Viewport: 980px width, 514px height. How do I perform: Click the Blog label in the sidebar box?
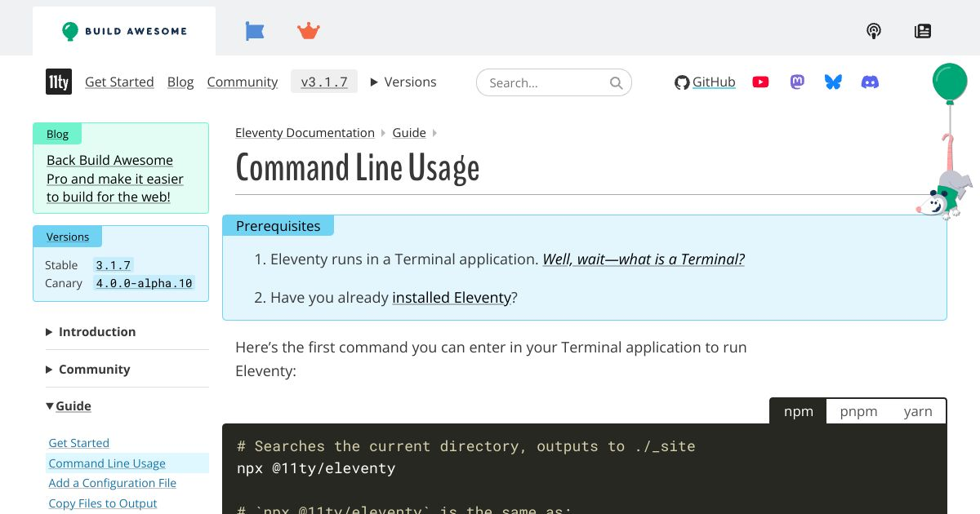[57, 134]
